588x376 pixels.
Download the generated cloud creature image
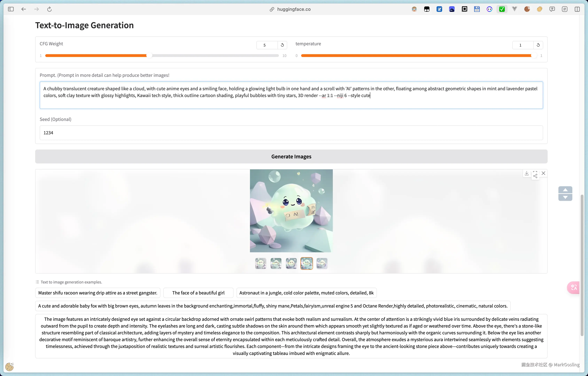[527, 173]
